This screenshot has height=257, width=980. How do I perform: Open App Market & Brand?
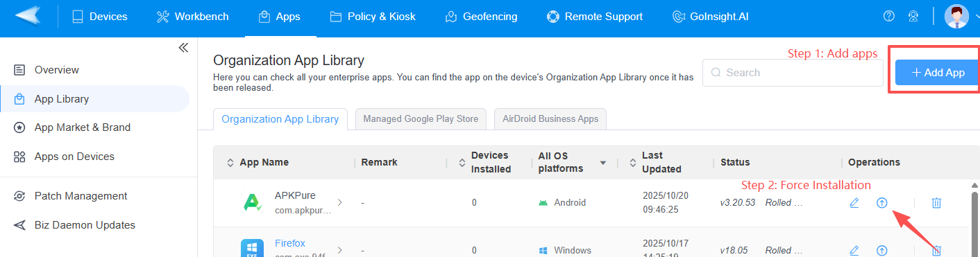(x=94, y=127)
